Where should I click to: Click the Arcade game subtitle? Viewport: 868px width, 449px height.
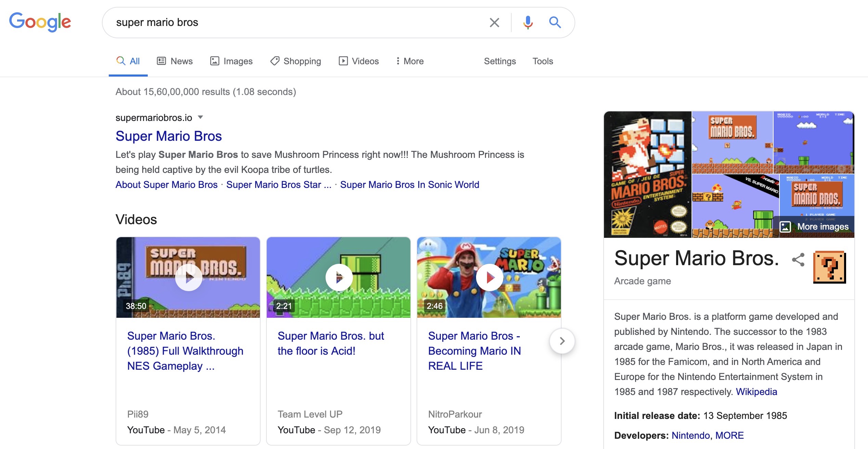642,281
